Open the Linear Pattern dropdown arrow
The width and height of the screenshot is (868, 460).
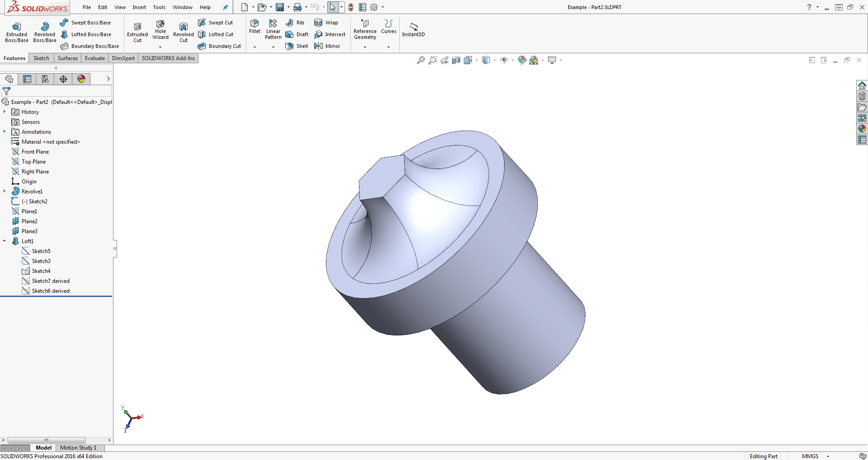point(273,47)
